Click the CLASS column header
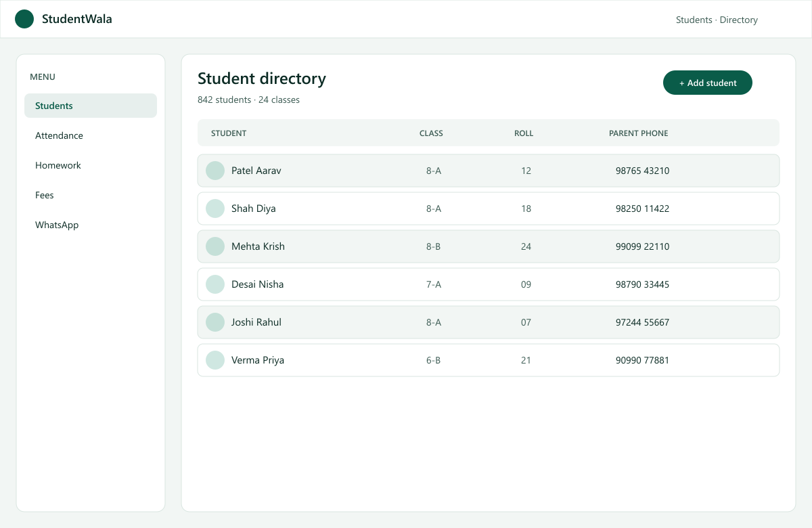This screenshot has height=528, width=812. [431, 133]
